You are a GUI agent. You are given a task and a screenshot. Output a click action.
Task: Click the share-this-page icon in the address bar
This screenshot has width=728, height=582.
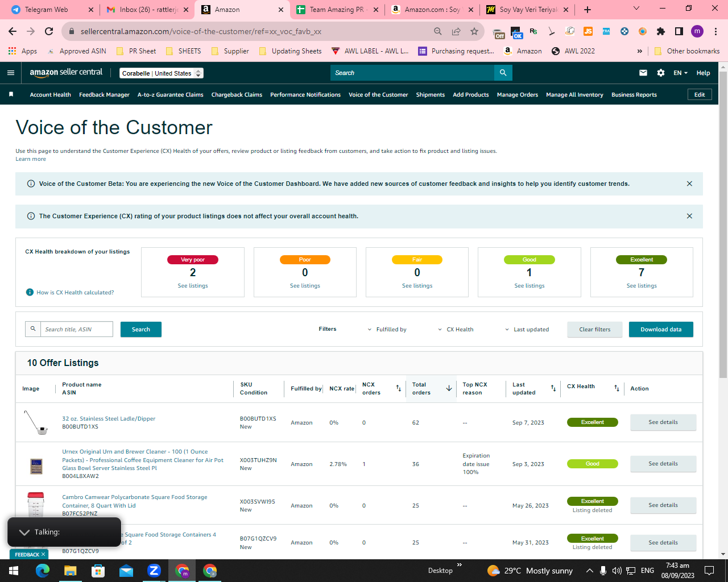[x=456, y=31]
